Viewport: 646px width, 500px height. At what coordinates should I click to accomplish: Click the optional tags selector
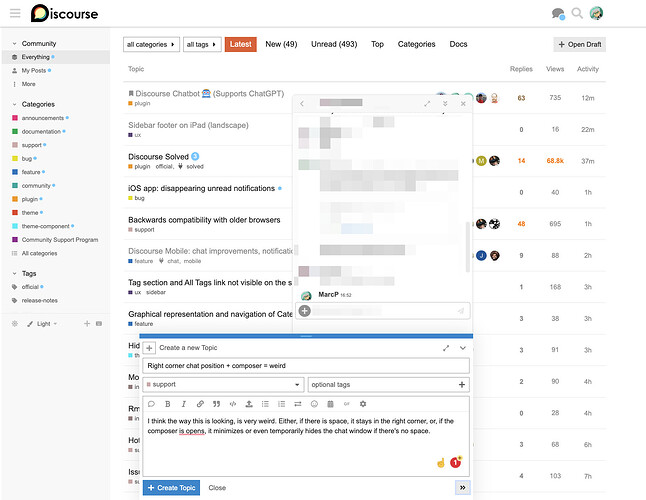coord(389,384)
